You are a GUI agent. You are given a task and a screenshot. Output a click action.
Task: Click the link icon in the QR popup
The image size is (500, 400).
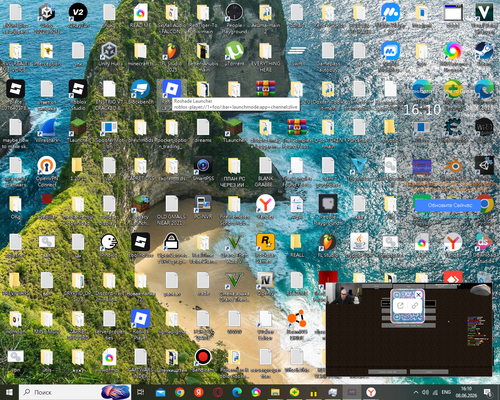(x=415, y=306)
